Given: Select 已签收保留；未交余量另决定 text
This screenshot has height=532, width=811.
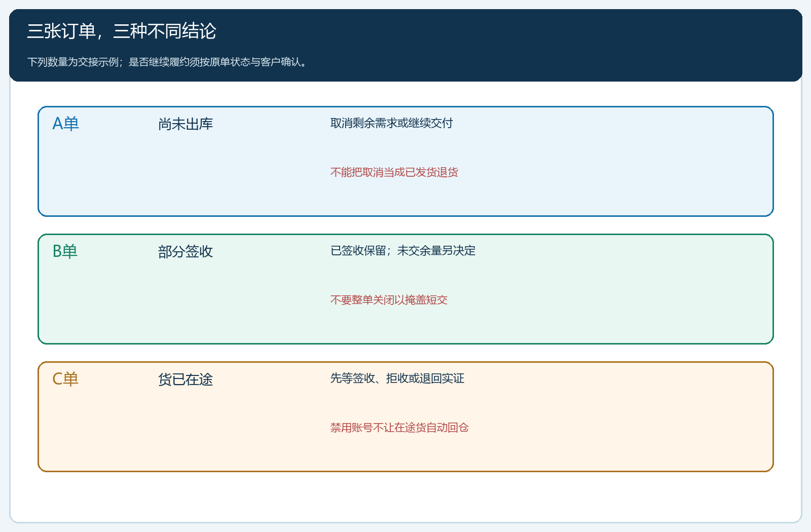Looking at the screenshot, I should (x=403, y=251).
